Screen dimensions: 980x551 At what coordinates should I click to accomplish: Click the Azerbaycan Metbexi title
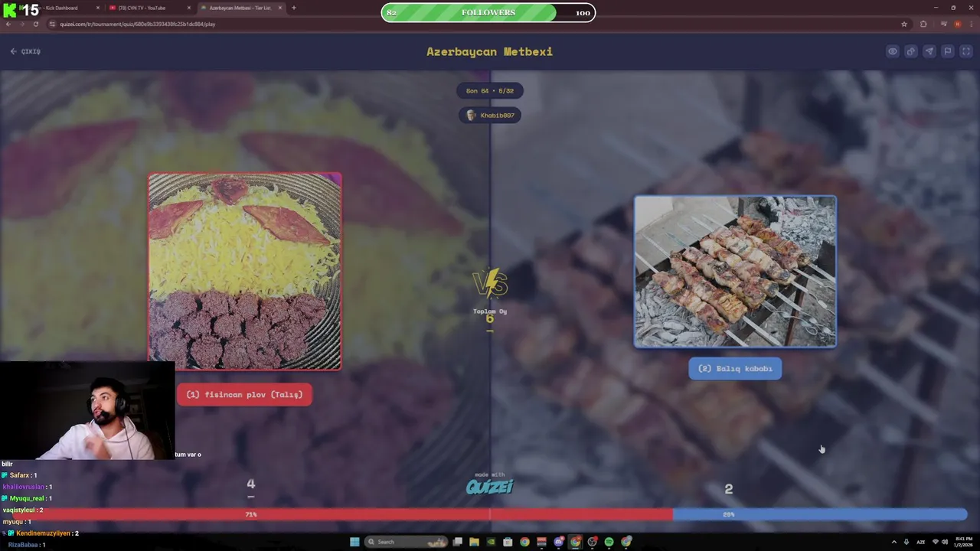pos(489,51)
